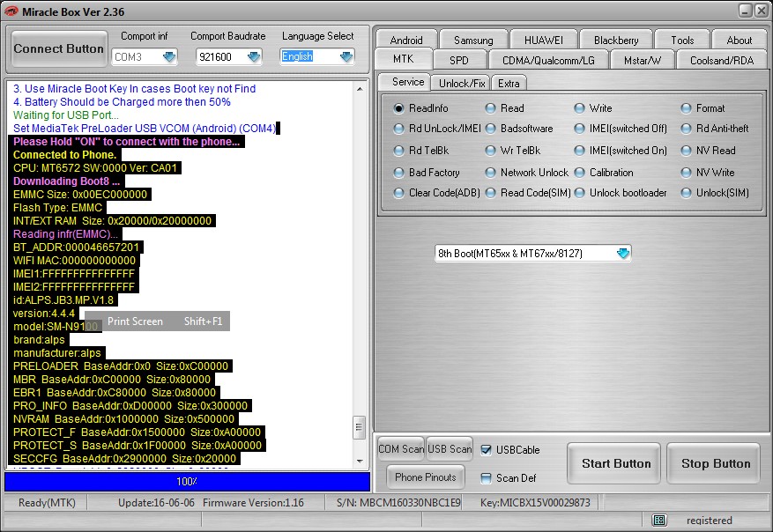
Task: Click the COM Scan button
Action: tap(401, 448)
